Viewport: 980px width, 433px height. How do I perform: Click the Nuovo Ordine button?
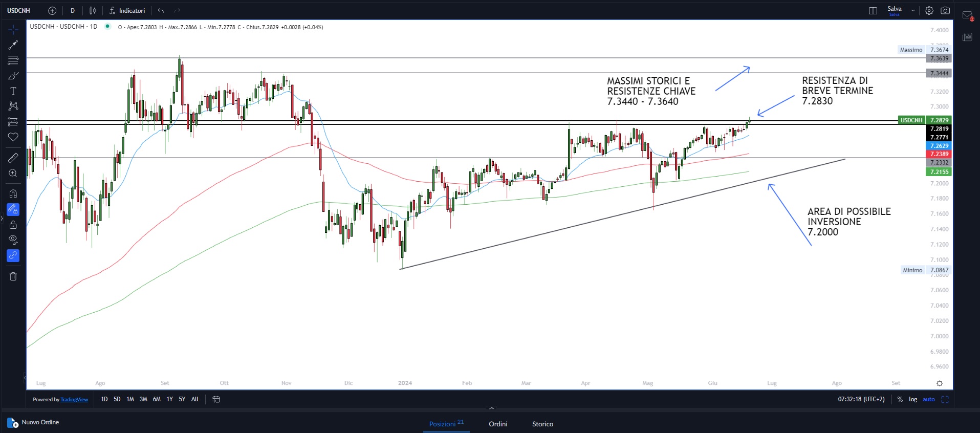coord(34,422)
